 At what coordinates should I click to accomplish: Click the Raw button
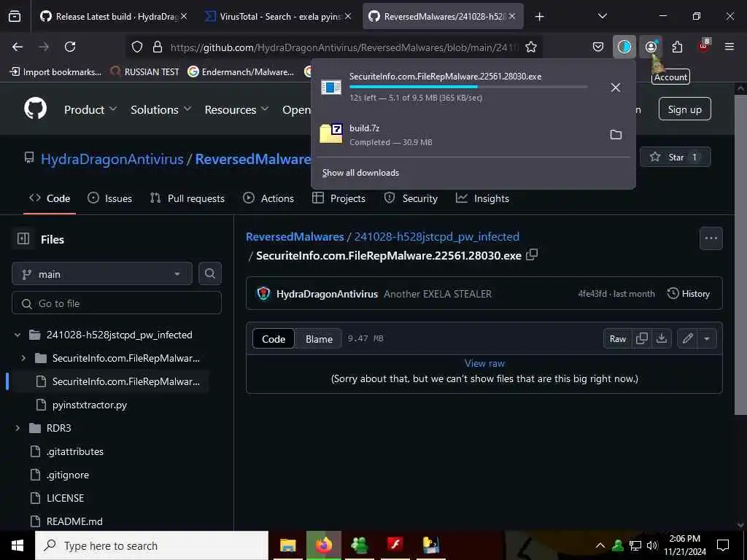pos(618,338)
